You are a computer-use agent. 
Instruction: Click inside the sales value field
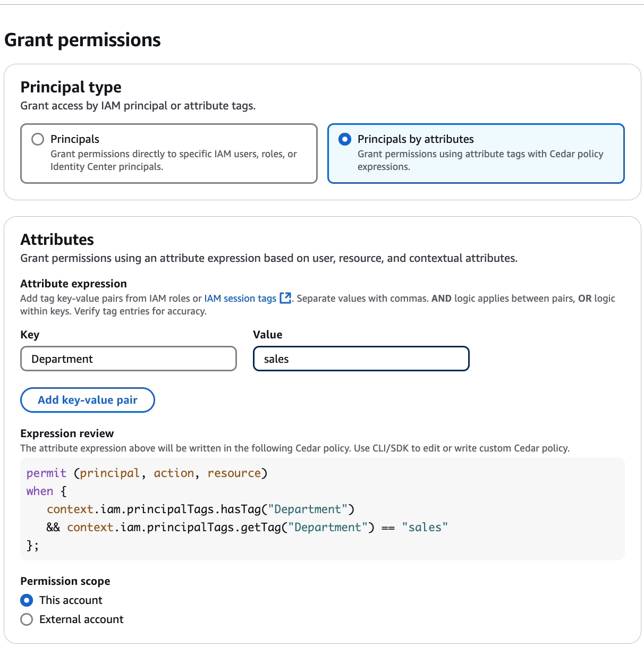pyautogui.click(x=360, y=359)
